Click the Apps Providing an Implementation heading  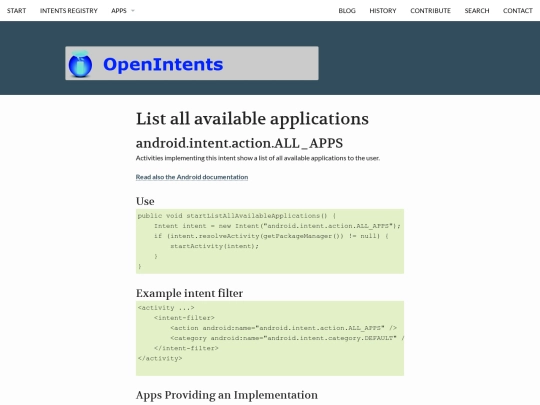(x=227, y=395)
